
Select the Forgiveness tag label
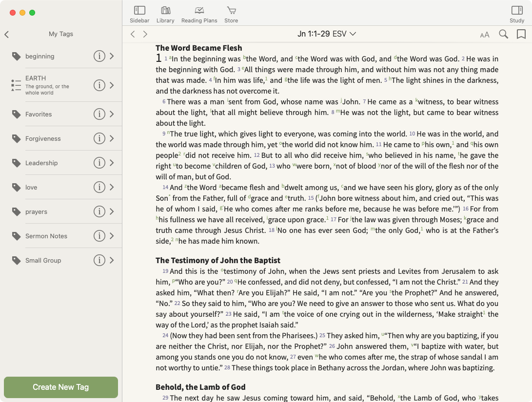43,139
